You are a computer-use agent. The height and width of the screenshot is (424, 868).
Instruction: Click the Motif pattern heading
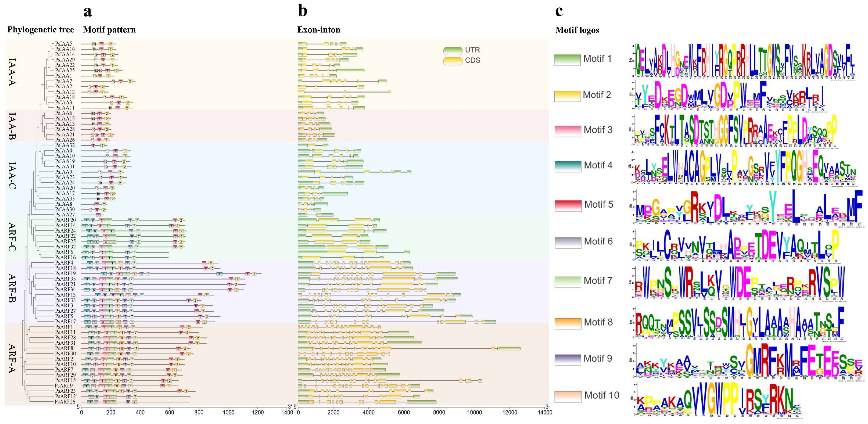click(109, 30)
